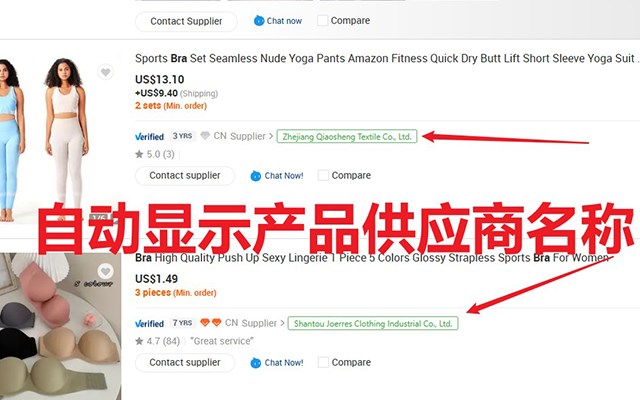Click the top Contact Supplier button
640x400 pixels.
click(x=186, y=21)
